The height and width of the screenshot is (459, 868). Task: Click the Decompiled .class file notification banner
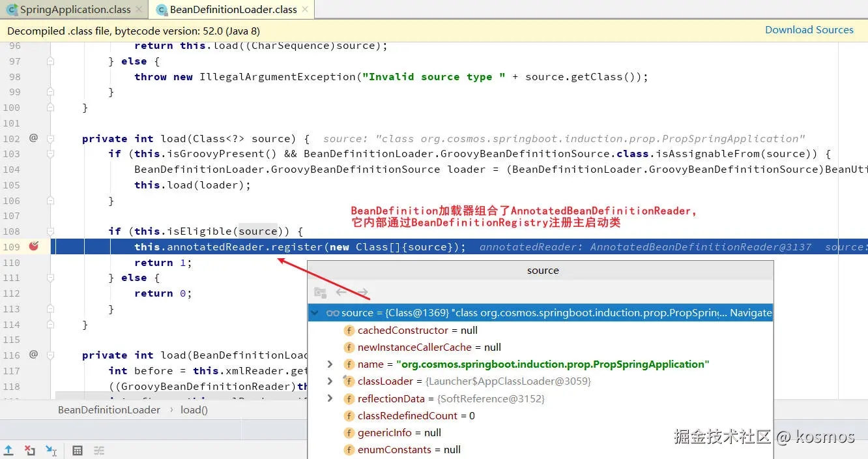pyautogui.click(x=434, y=31)
